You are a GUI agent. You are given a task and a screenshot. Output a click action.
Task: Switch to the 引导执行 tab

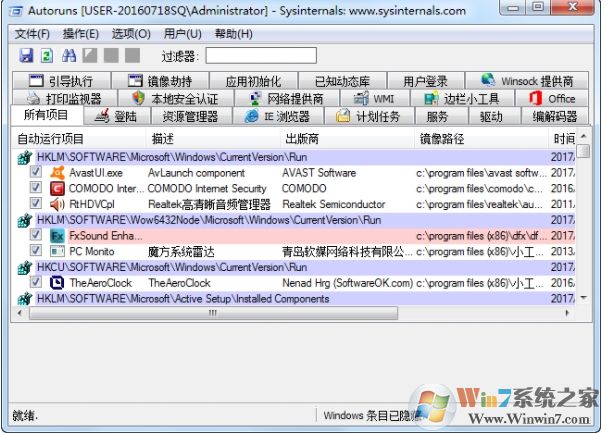coord(61,81)
